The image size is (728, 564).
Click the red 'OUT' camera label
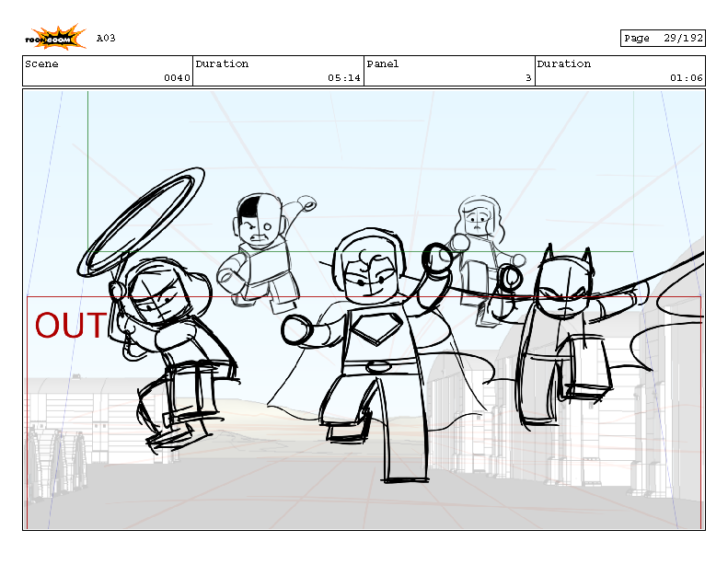[71, 326]
